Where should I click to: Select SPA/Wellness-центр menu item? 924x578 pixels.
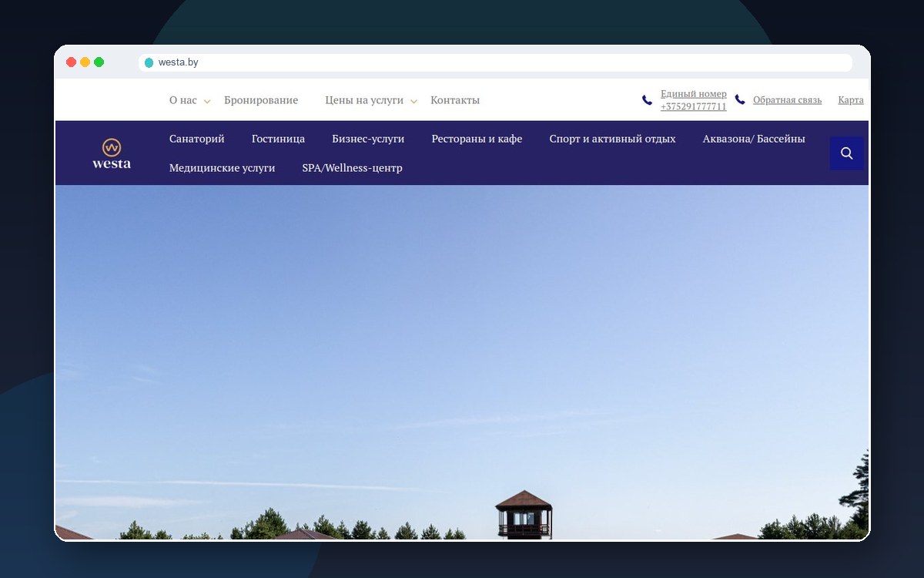point(352,167)
